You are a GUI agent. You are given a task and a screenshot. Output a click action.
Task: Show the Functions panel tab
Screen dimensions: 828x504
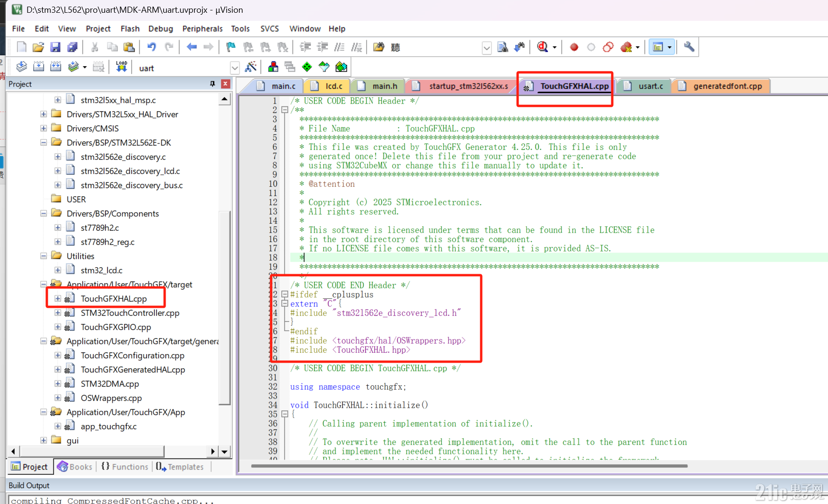tap(125, 467)
